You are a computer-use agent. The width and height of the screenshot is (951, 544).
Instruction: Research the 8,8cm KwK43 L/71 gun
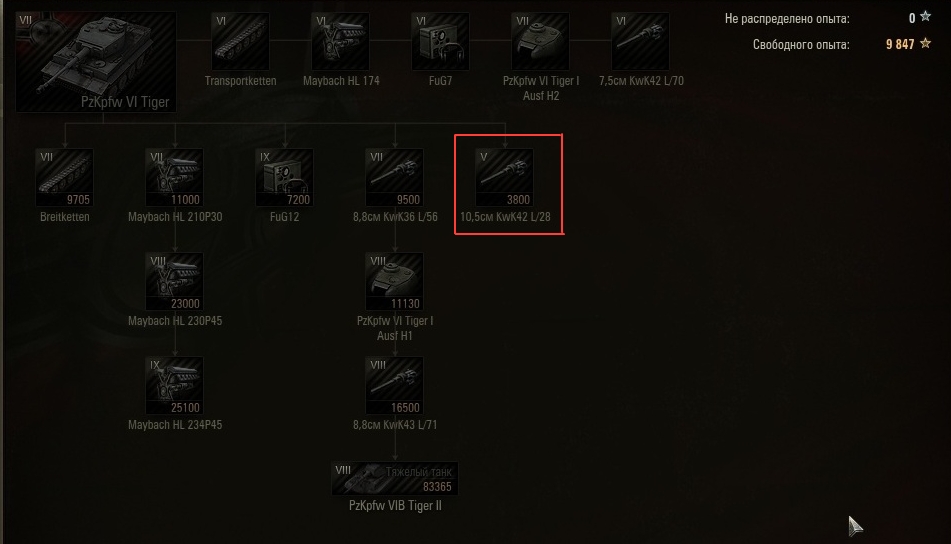pos(395,386)
